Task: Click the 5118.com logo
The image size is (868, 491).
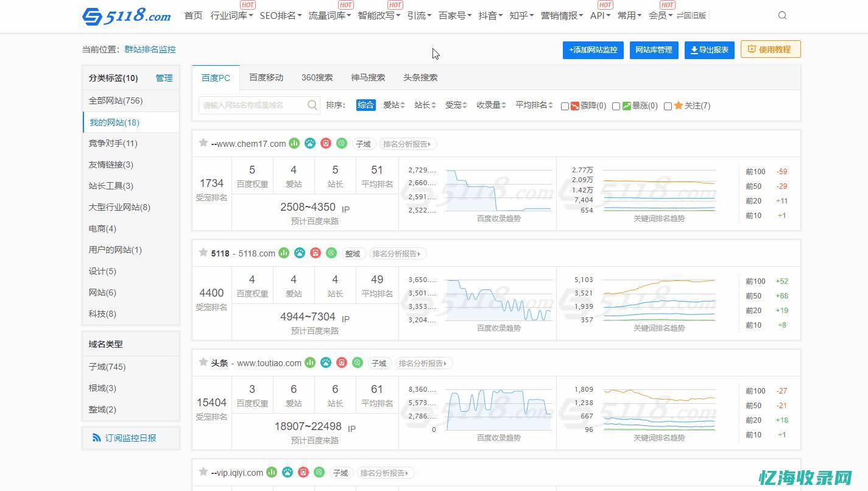Action: point(126,15)
